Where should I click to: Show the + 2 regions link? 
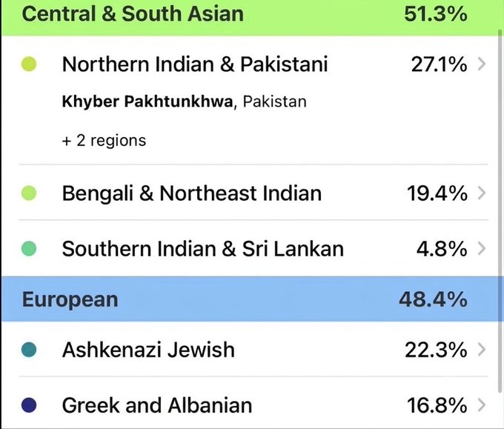[105, 141]
